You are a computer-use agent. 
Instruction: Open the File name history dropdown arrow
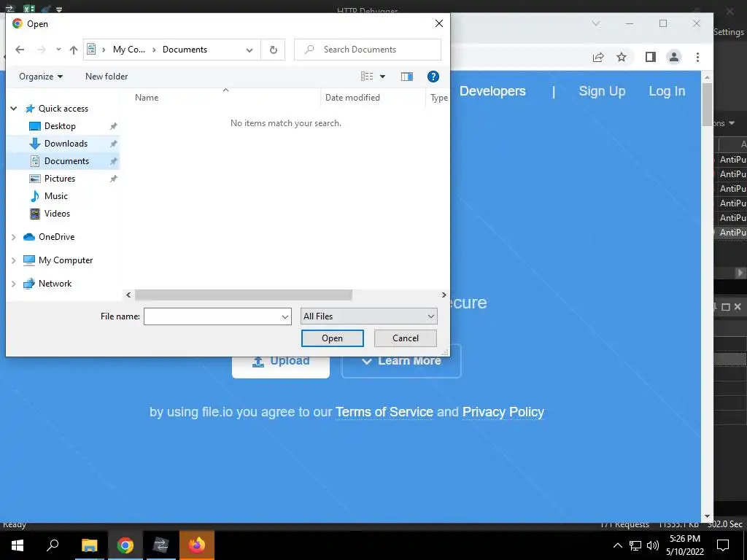[x=285, y=316]
